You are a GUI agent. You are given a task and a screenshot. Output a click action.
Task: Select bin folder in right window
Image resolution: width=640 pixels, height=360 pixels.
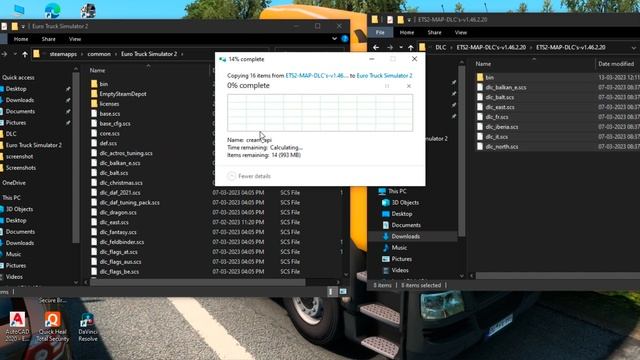[489, 77]
